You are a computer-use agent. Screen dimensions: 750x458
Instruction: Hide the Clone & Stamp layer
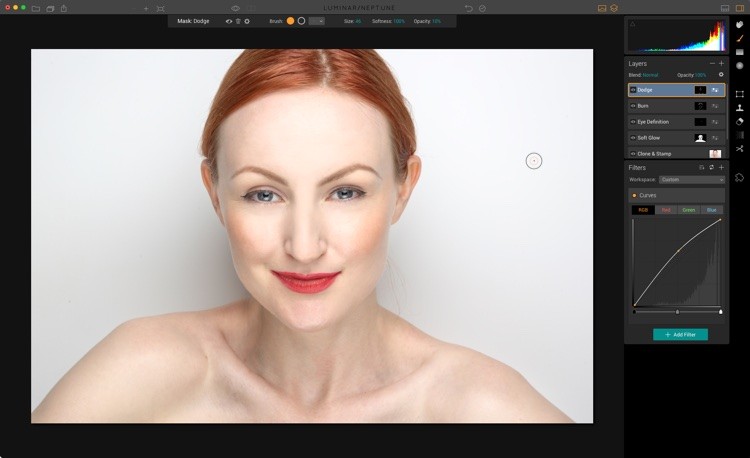click(633, 153)
